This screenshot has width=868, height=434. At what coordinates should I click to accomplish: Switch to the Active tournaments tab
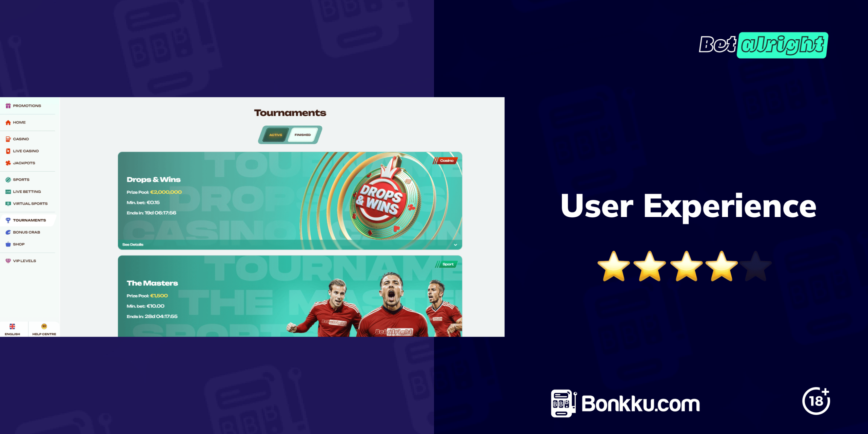click(x=272, y=135)
